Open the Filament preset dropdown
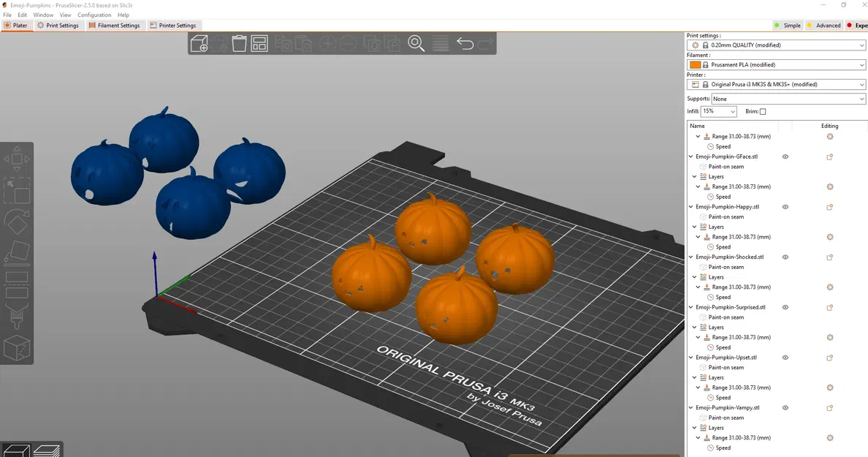The image size is (868, 457). click(776, 65)
